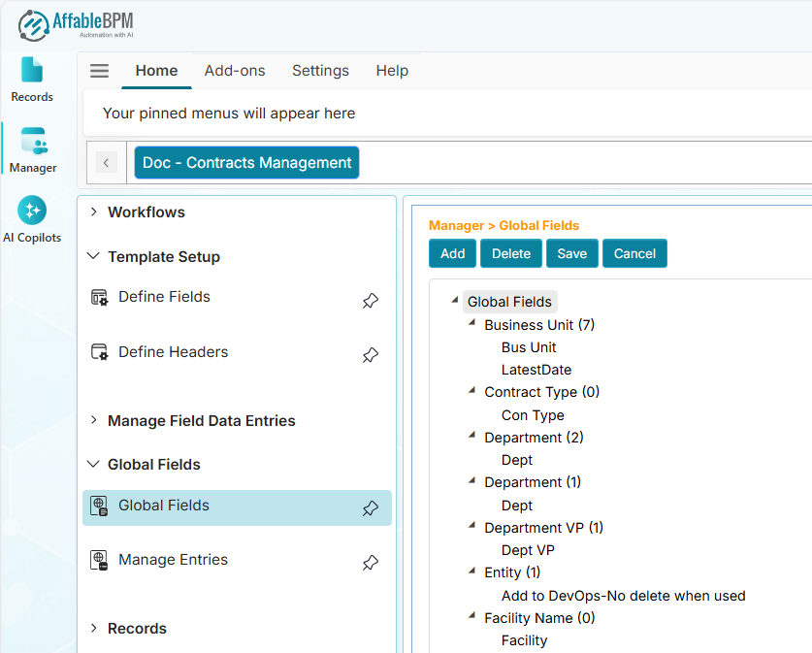Viewport: 812px width, 653px height.
Task: Open the Settings tab
Action: coord(320,71)
